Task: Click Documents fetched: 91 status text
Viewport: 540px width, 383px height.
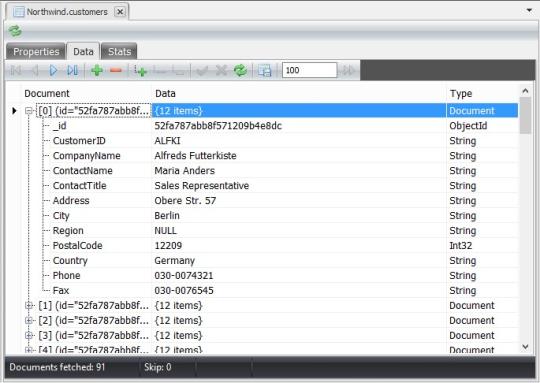Action: (x=57, y=367)
